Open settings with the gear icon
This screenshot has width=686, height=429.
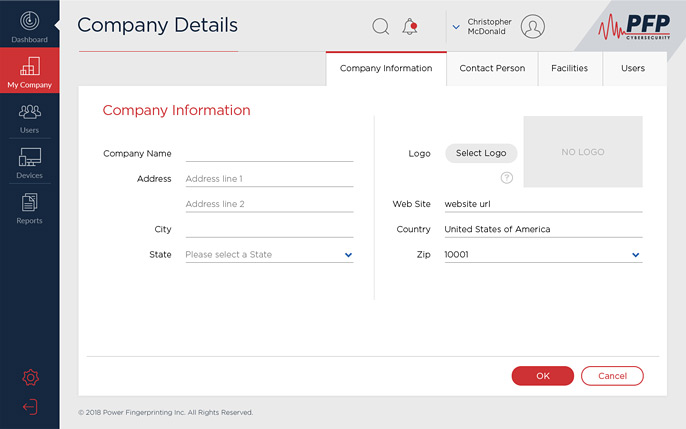click(x=30, y=377)
